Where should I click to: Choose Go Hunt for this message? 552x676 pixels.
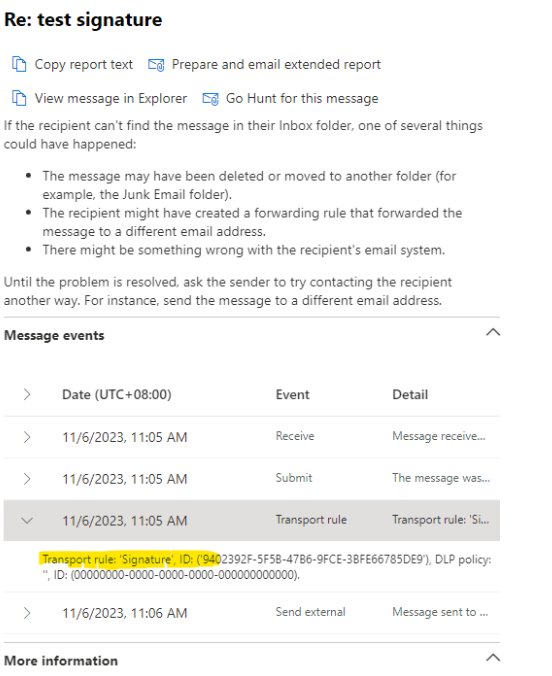302,98
